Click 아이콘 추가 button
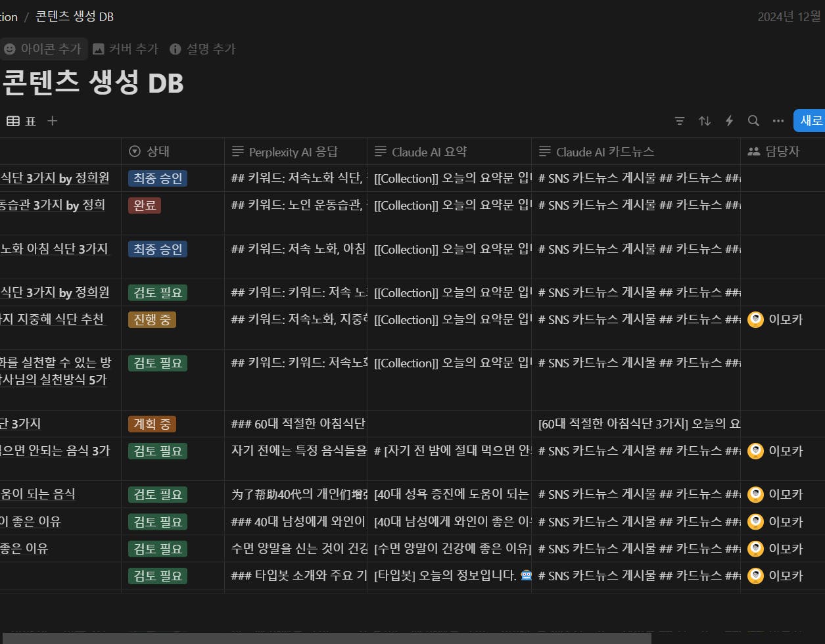The width and height of the screenshot is (825, 644). (x=43, y=49)
